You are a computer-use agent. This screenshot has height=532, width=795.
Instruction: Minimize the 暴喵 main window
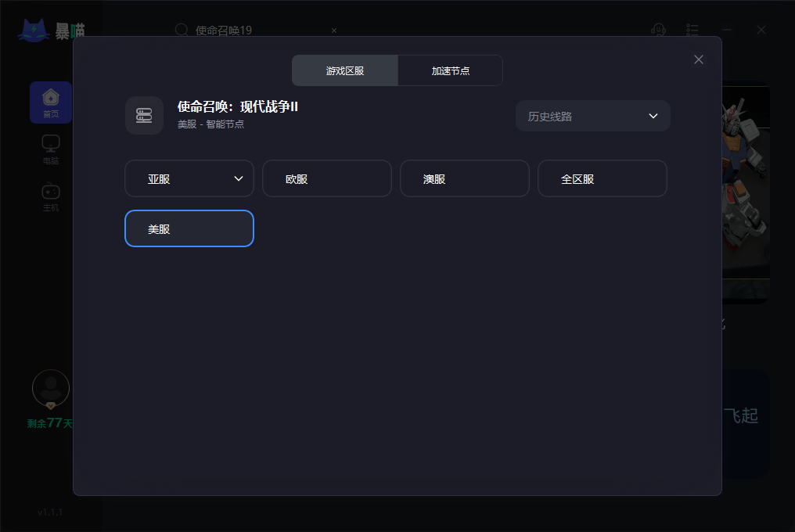click(727, 30)
